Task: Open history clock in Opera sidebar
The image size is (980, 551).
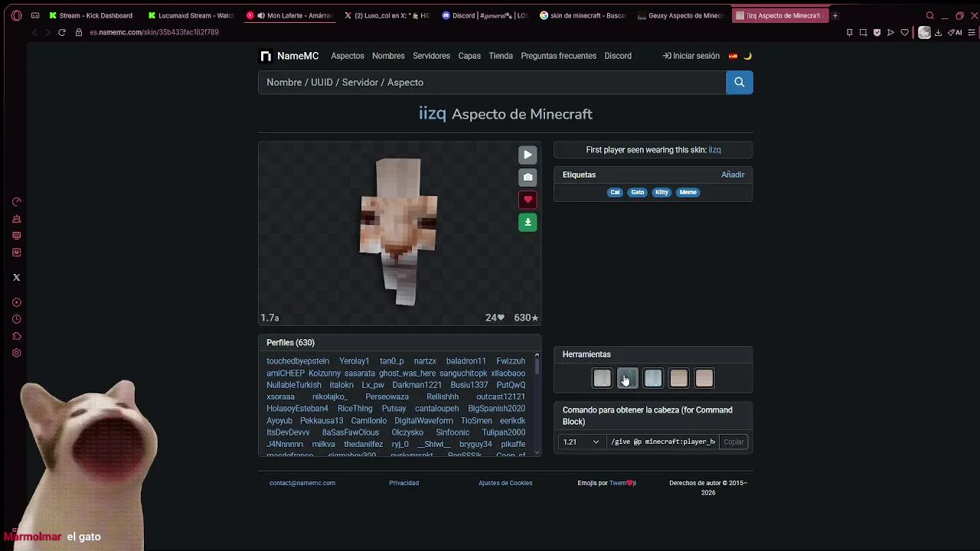Action: [16, 319]
